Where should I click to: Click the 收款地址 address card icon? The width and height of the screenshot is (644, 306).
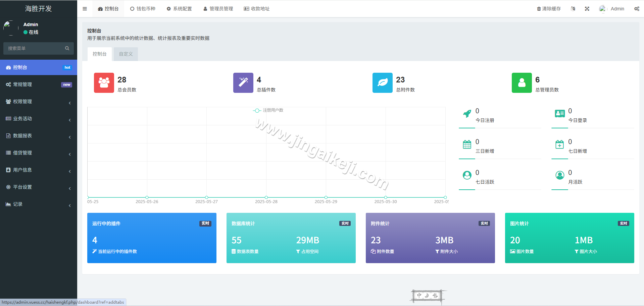coord(246,8)
